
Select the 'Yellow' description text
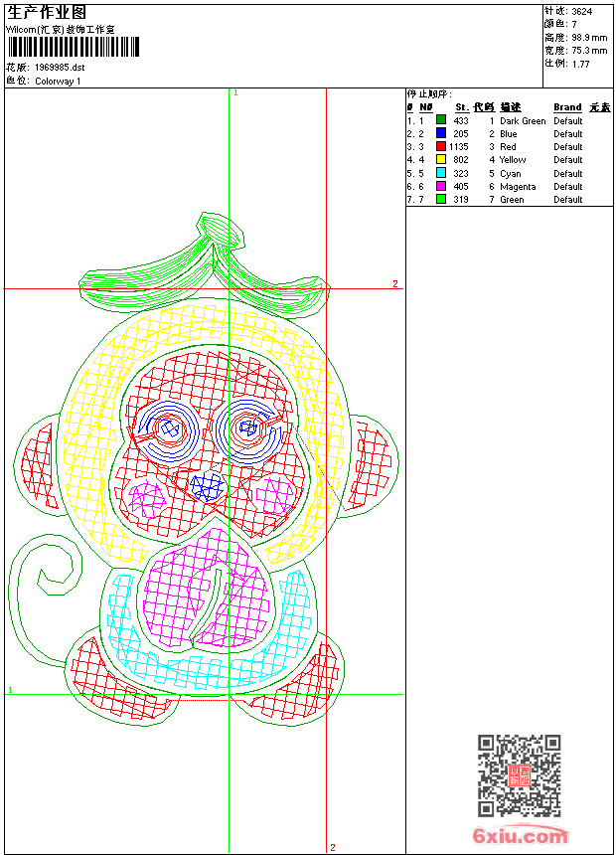(513, 160)
